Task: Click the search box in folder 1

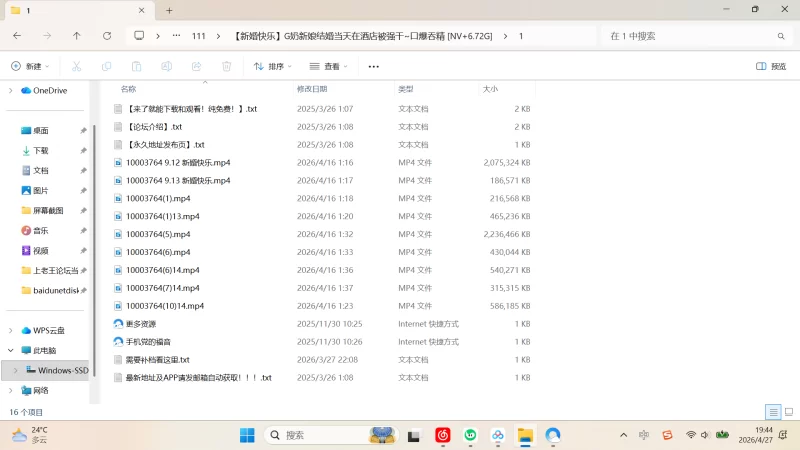Action: [697, 36]
